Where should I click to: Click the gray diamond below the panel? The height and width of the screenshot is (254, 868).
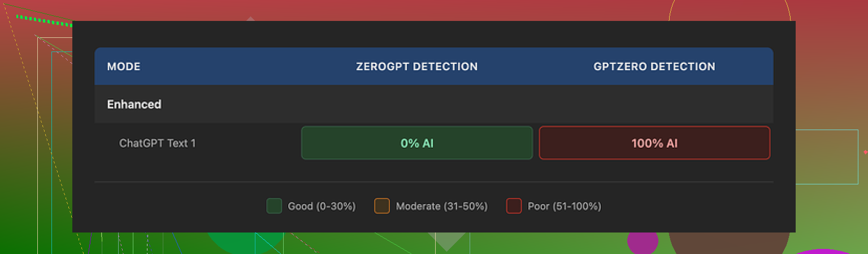click(447, 240)
